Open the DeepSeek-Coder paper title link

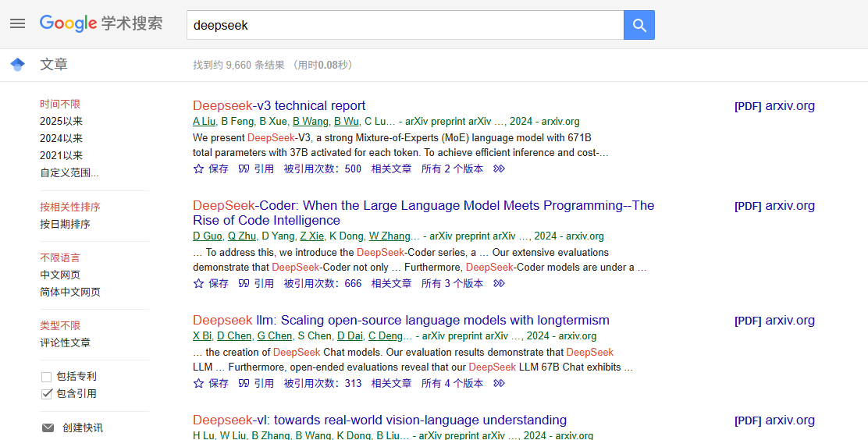(x=424, y=212)
